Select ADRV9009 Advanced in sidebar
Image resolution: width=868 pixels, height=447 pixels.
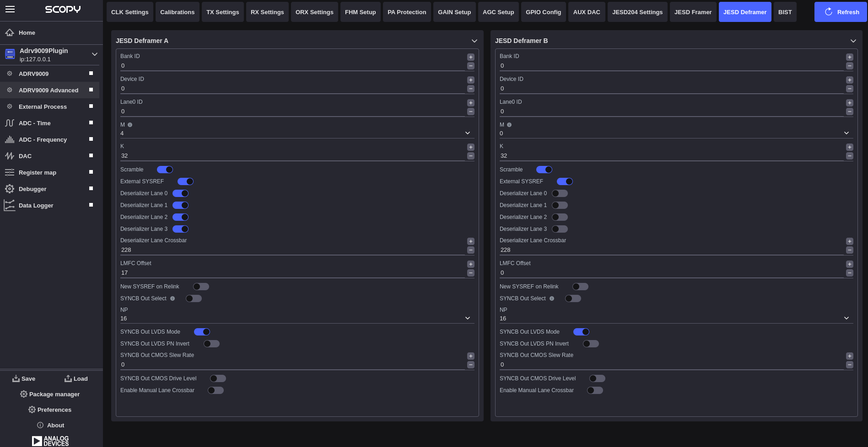(49, 90)
